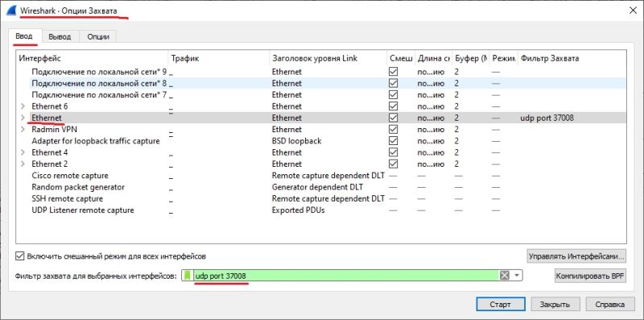Open the capture filter history dropdown arrow
The image size is (644, 320).
[517, 276]
